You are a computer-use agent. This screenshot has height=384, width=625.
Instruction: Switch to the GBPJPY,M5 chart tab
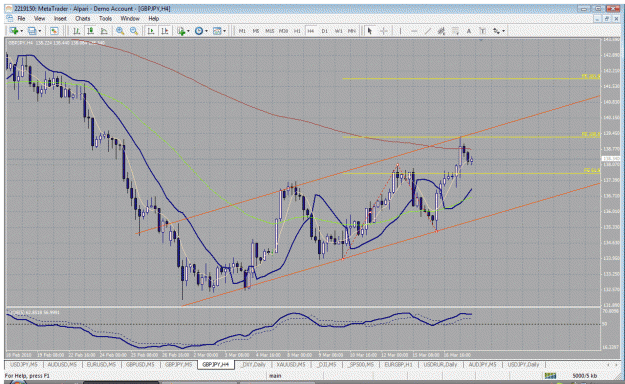179,364
